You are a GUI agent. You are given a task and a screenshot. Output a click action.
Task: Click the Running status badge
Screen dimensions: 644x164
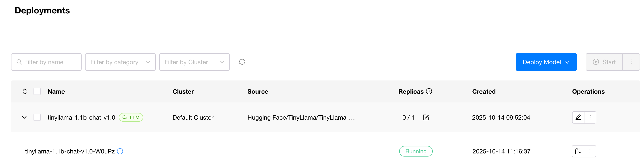416,151
